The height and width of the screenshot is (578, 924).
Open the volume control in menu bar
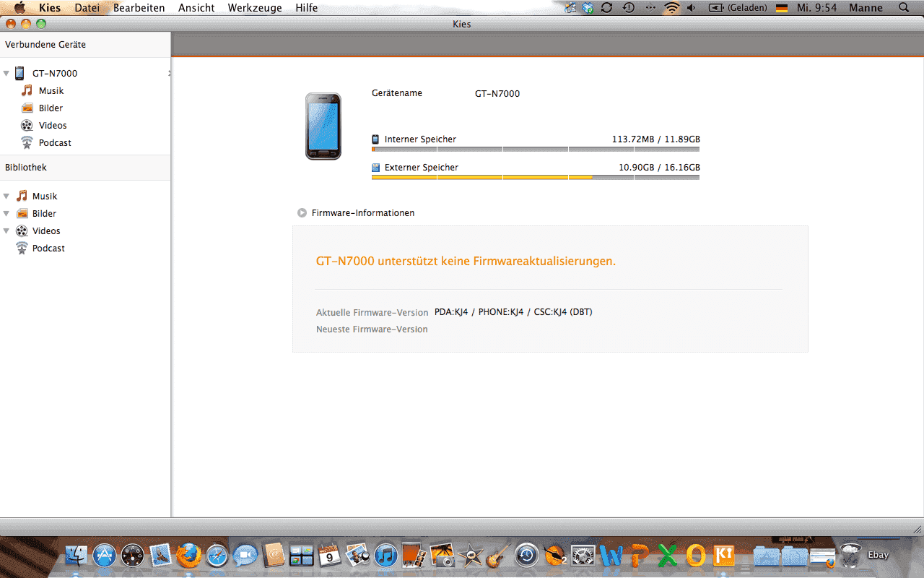[x=692, y=8]
